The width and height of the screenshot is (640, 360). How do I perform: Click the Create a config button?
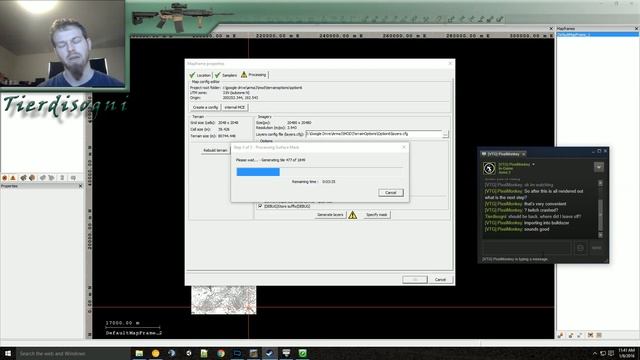(205, 107)
